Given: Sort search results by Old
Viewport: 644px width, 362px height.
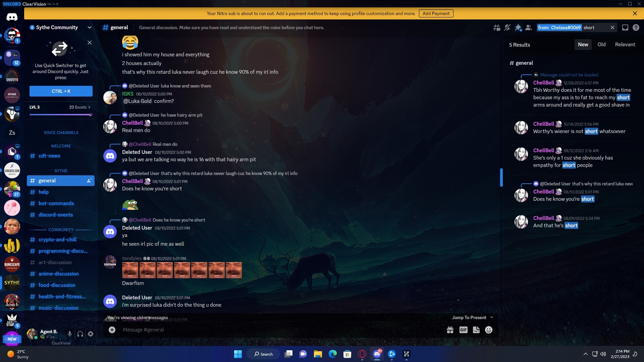Looking at the screenshot, I should (601, 45).
